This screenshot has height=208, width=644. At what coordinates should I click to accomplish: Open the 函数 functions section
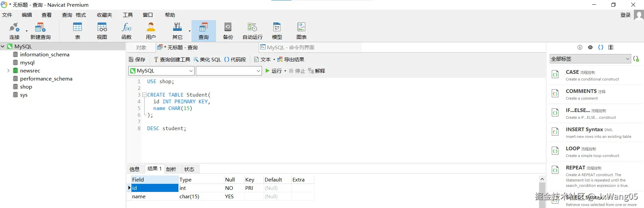[126, 31]
